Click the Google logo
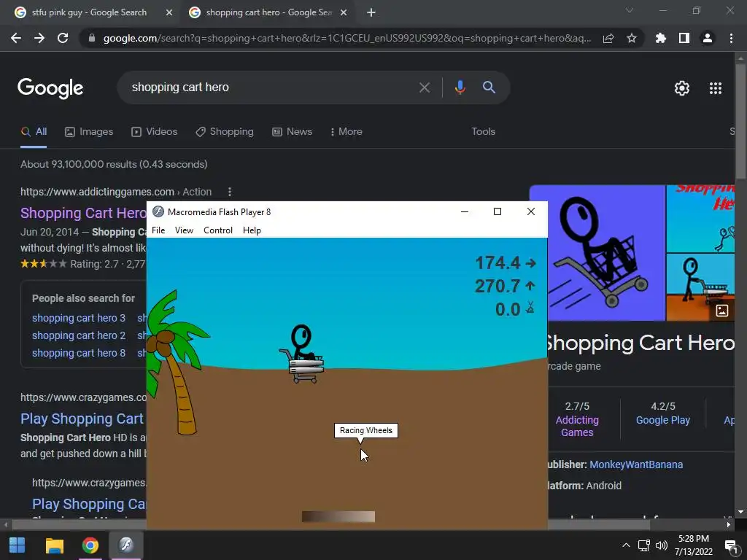Image resolution: width=747 pixels, height=560 pixels. (50, 88)
